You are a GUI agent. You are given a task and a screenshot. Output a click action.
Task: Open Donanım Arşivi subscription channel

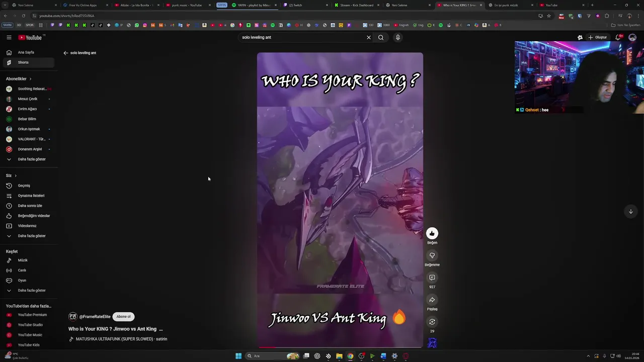(x=28, y=149)
